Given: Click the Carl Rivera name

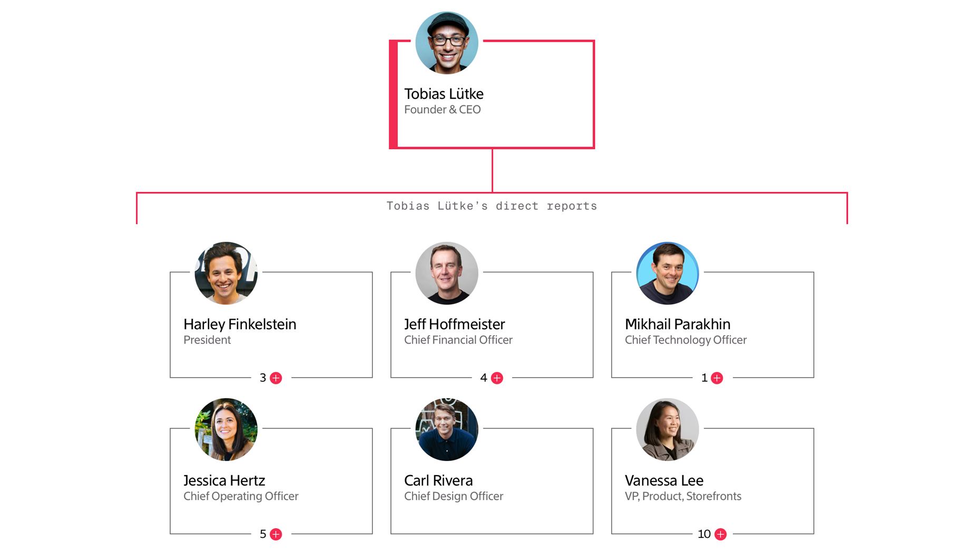Looking at the screenshot, I should [438, 480].
